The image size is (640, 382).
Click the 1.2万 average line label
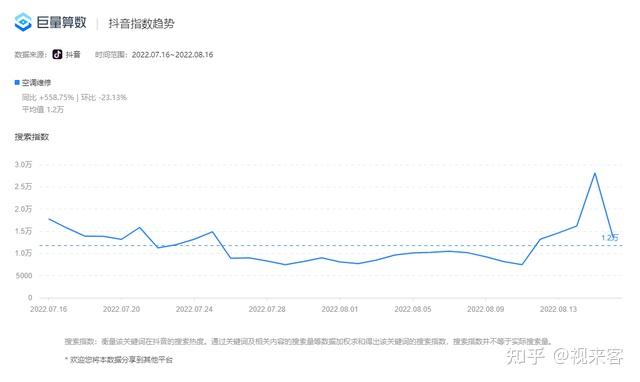pyautogui.click(x=609, y=238)
